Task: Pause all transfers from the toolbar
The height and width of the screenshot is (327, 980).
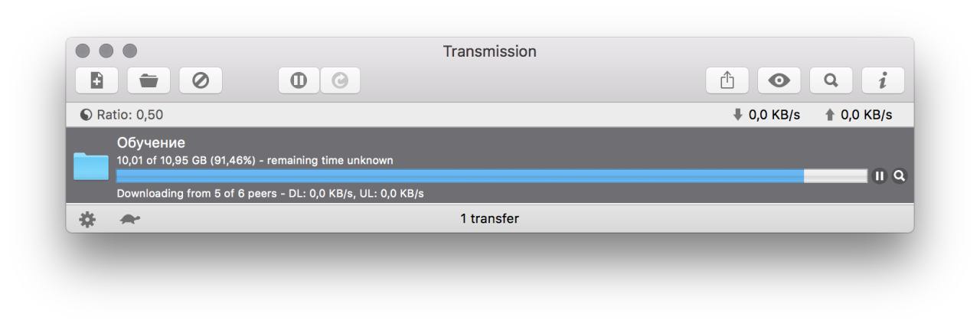Action: pos(299,80)
